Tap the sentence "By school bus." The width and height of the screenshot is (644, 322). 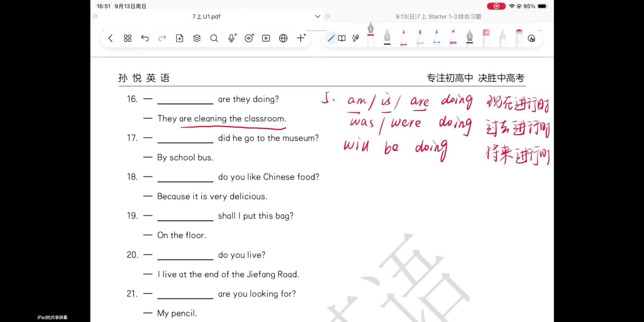185,157
